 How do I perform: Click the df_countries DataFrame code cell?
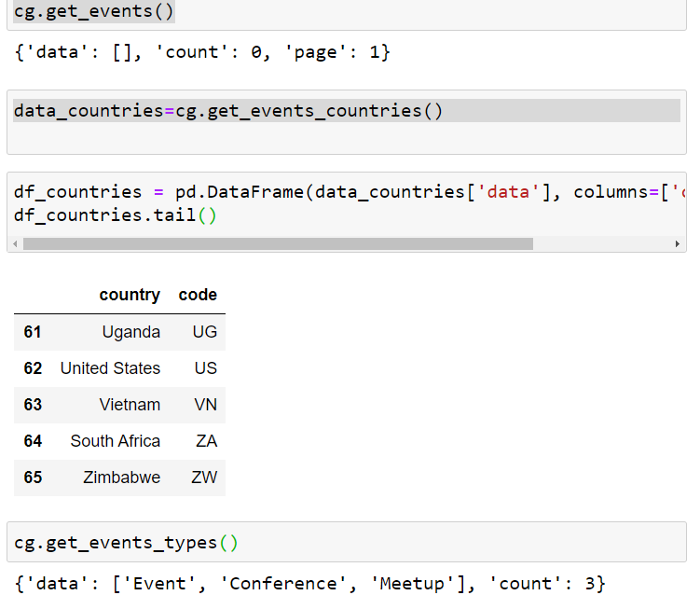point(347,213)
